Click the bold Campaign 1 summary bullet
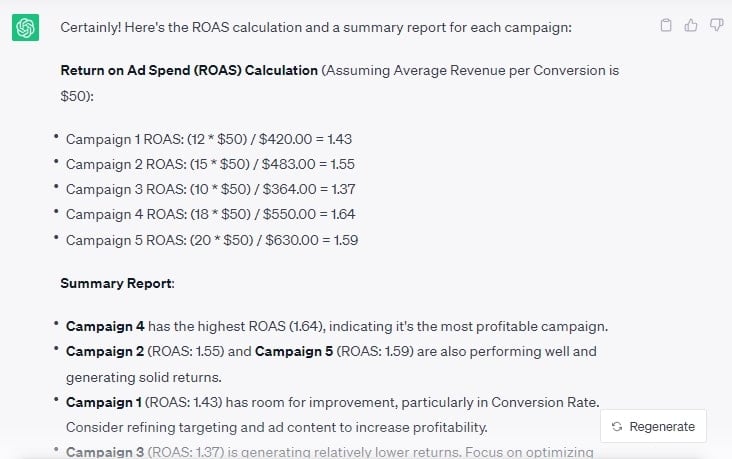This screenshot has height=459, width=732. (x=103, y=401)
